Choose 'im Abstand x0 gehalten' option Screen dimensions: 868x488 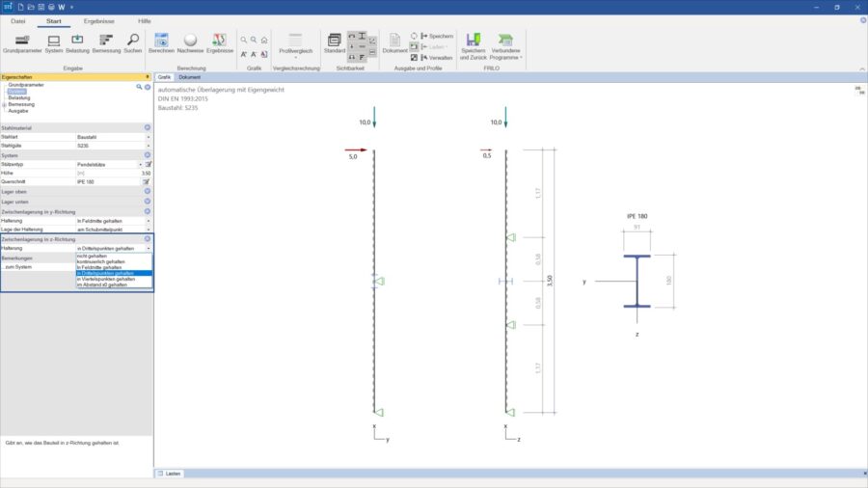pos(114,285)
